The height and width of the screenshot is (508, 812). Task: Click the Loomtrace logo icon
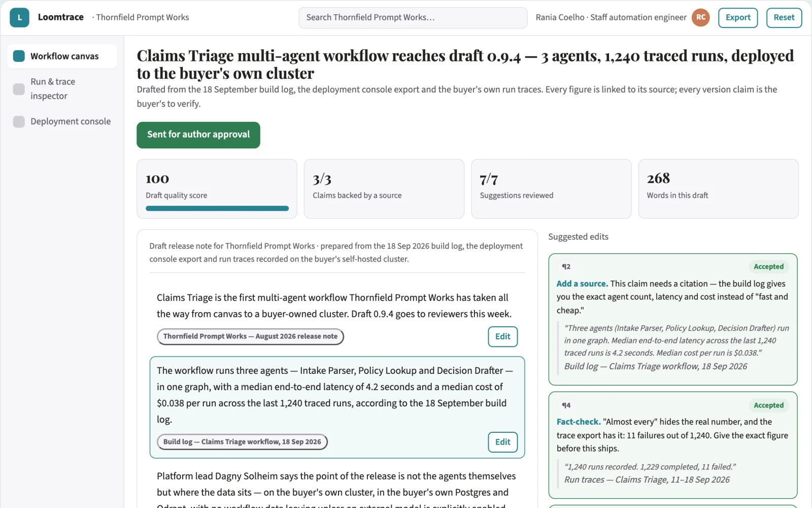pyautogui.click(x=19, y=17)
